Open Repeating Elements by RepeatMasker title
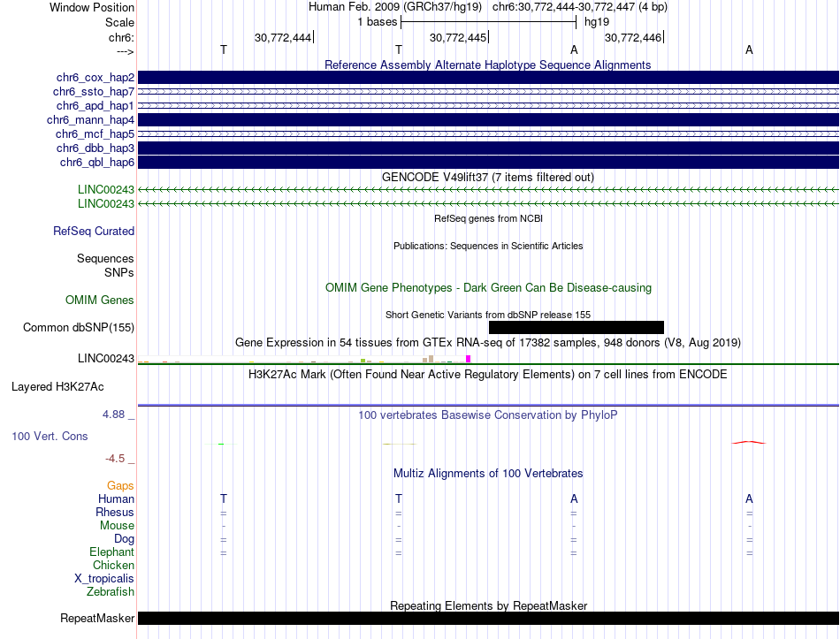840x639 pixels. [489, 605]
